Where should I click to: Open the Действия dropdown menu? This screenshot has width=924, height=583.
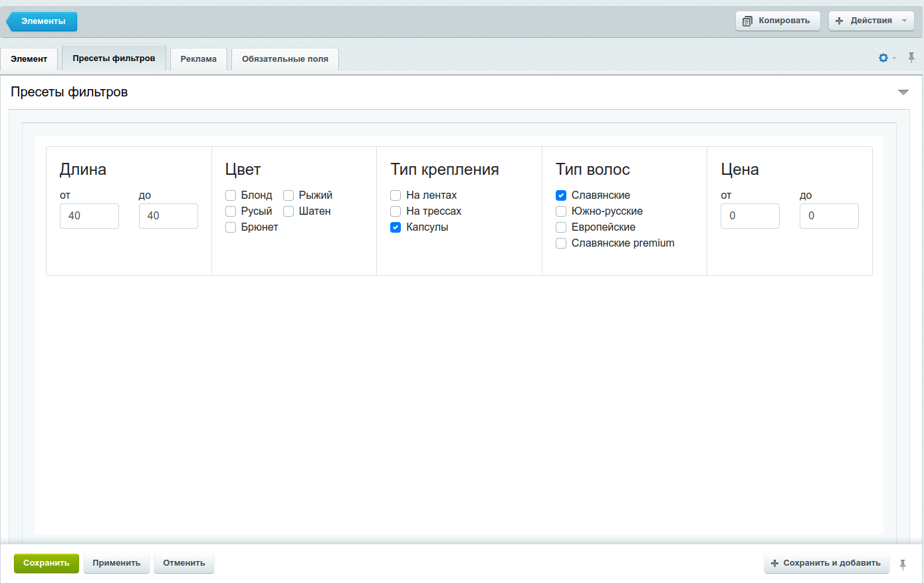[x=871, y=21]
